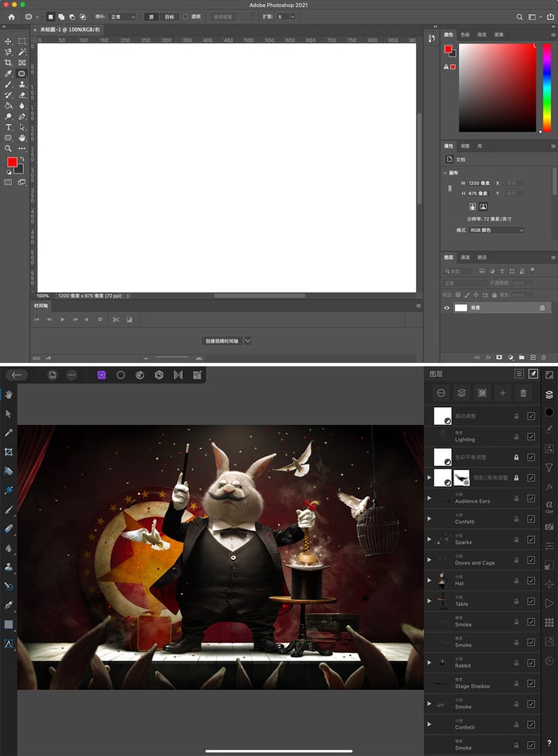The height and width of the screenshot is (756, 558).
Task: Uncheck visibility of the Hat layer
Action: tap(531, 581)
